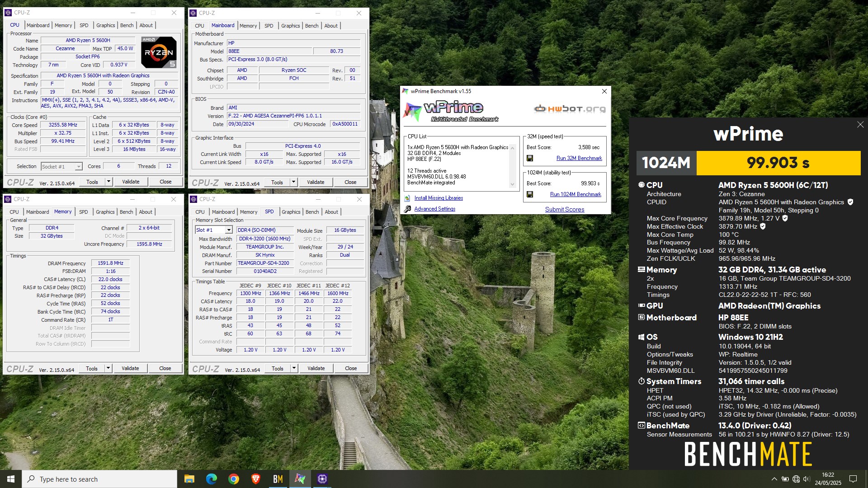Close the BenchMate result panel with the X
The width and height of the screenshot is (868, 488).
860,125
